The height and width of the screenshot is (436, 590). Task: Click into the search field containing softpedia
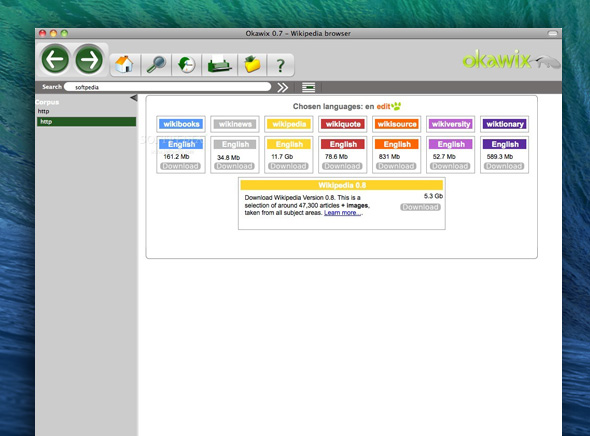[167, 87]
